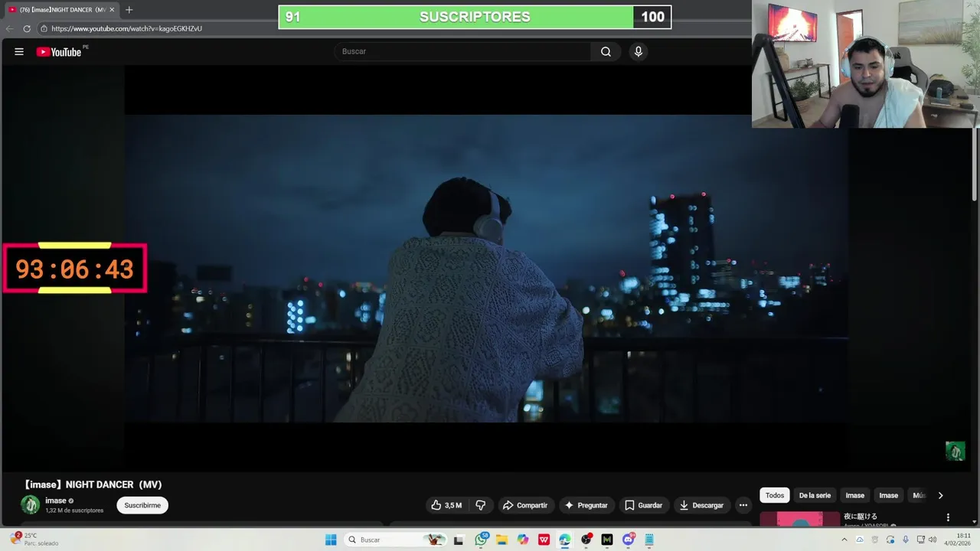Go back with browser back arrow
The image size is (980, 551).
click(x=9, y=28)
